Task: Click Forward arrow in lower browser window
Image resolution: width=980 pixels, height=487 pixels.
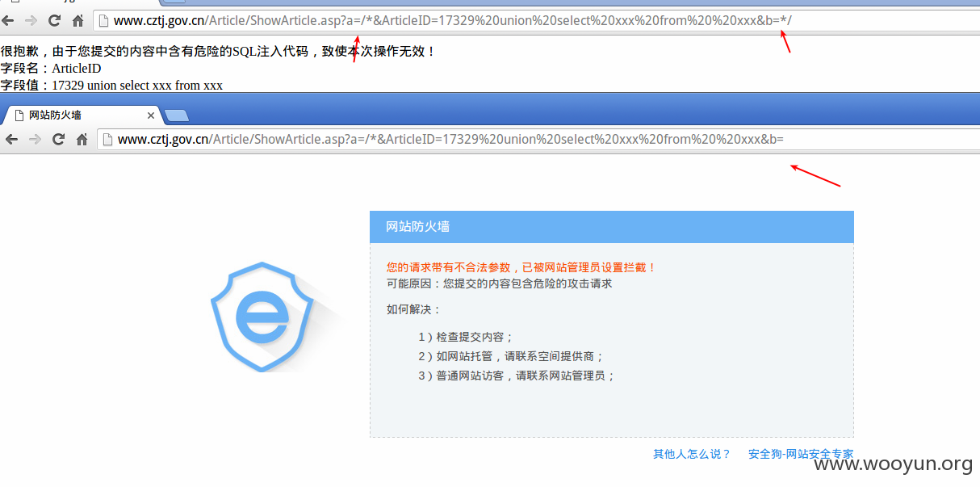Action: (x=35, y=139)
